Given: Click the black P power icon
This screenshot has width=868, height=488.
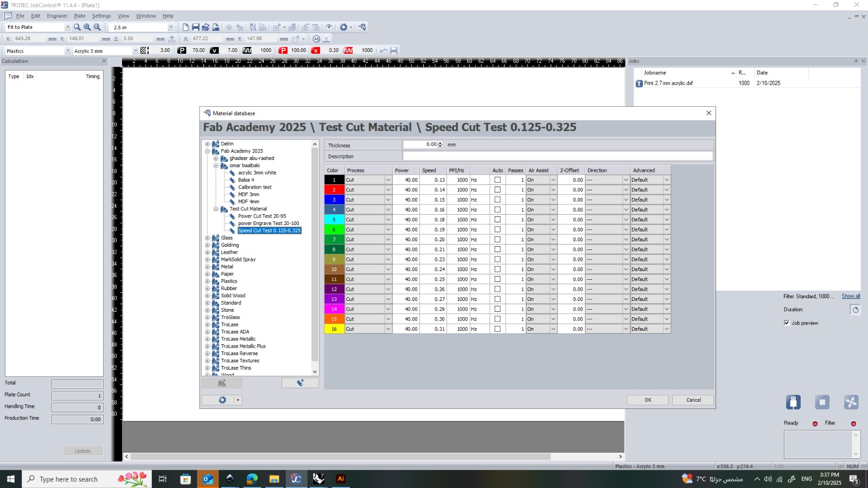Looking at the screenshot, I should click(x=182, y=50).
